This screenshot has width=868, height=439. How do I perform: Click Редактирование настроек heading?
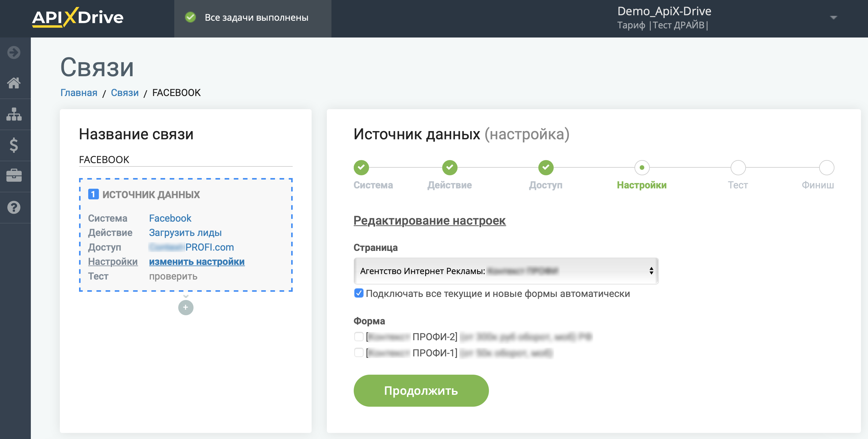click(430, 220)
